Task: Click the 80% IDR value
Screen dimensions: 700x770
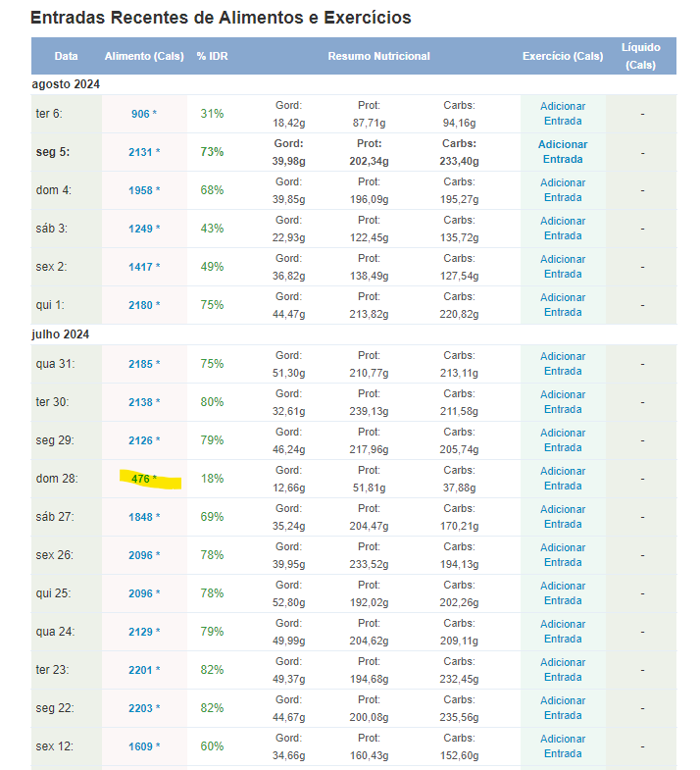Action: coord(212,403)
